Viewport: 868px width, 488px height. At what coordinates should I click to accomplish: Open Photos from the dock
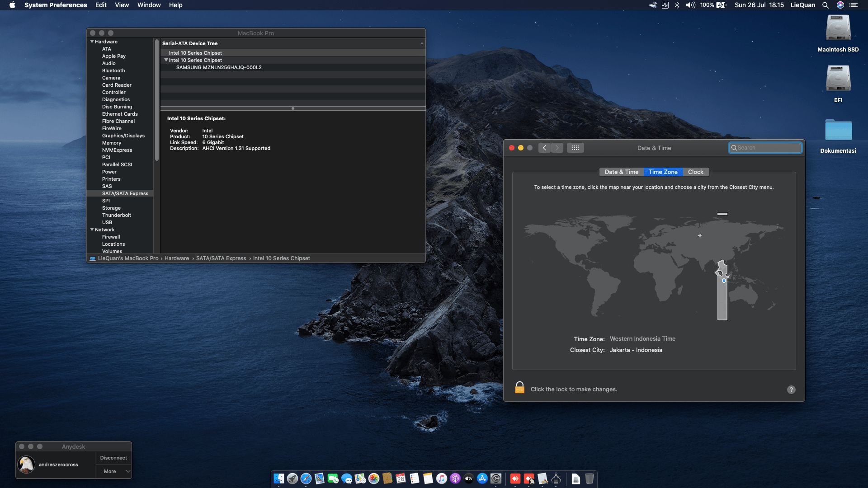[x=374, y=479]
